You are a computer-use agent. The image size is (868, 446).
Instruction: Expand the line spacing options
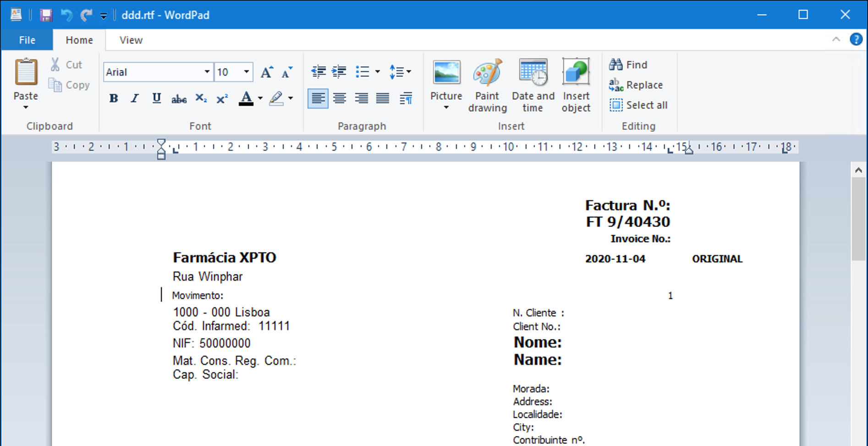pos(400,72)
